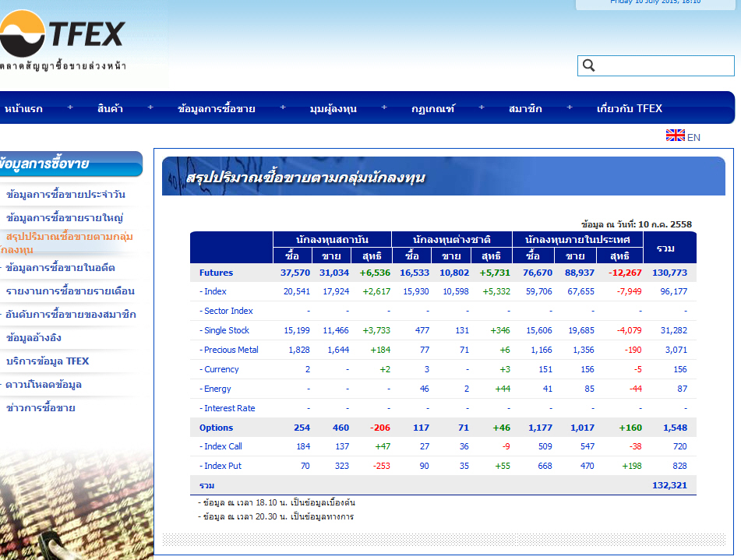Click Index total value 96,177
Image resolution: width=741 pixels, height=560 pixels.
pyautogui.click(x=673, y=291)
